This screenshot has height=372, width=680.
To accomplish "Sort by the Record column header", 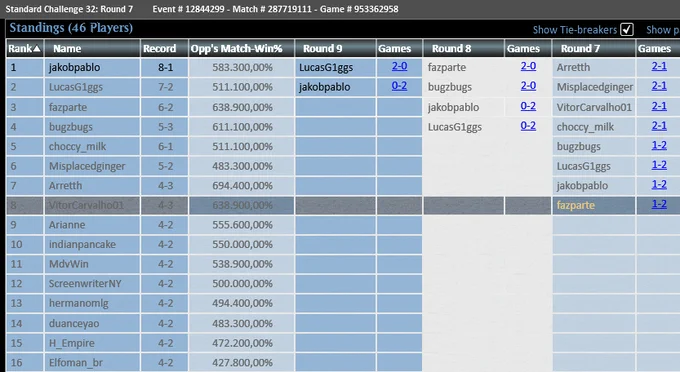I will point(164,49).
